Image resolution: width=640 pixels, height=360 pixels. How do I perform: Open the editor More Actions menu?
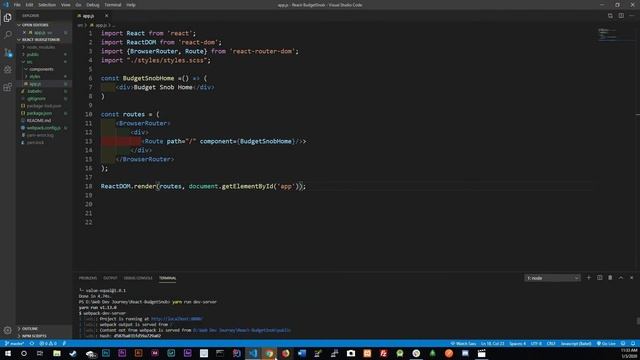pyautogui.click(x=632, y=16)
